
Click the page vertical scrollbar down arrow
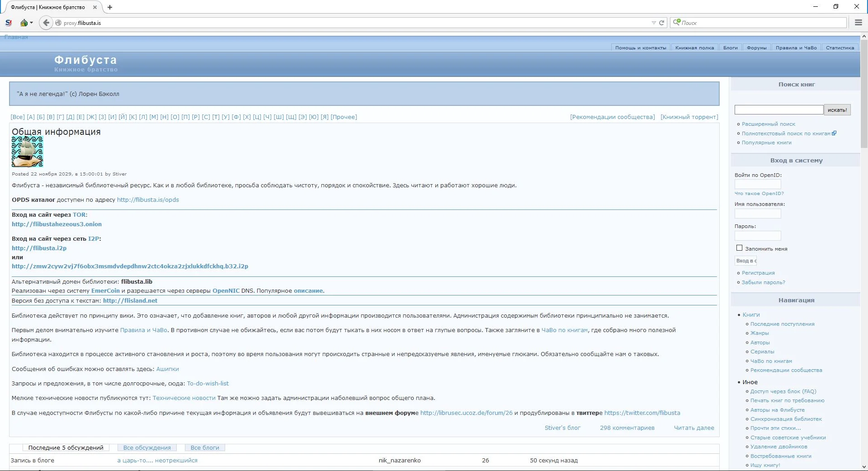pyautogui.click(x=864, y=466)
